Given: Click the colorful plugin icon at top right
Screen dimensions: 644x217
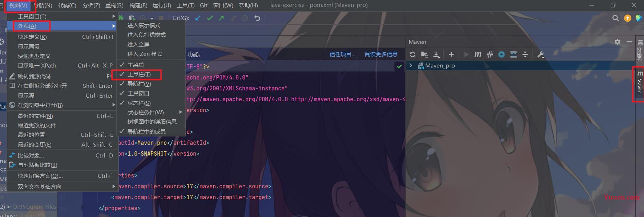Looking at the screenshot, I should (639, 18).
